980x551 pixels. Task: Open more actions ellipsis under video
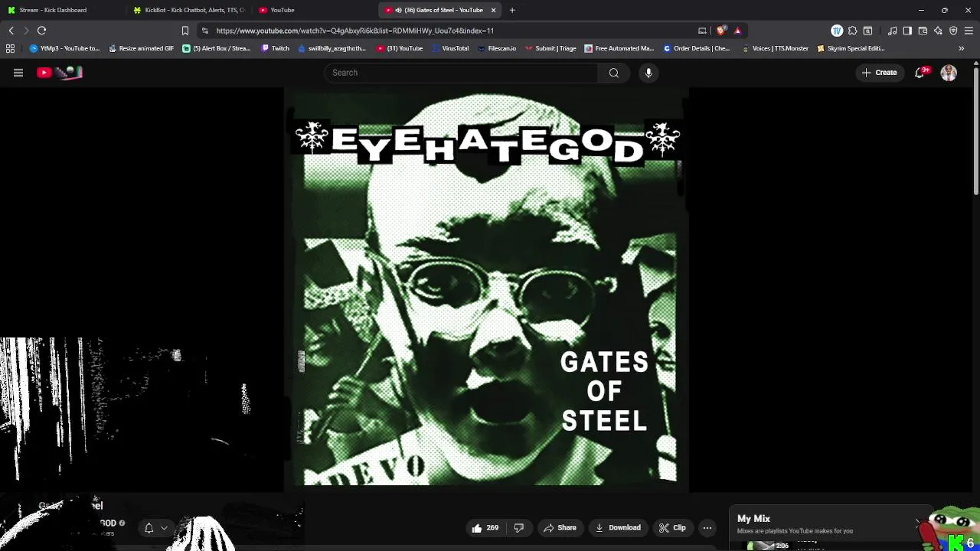(707, 527)
